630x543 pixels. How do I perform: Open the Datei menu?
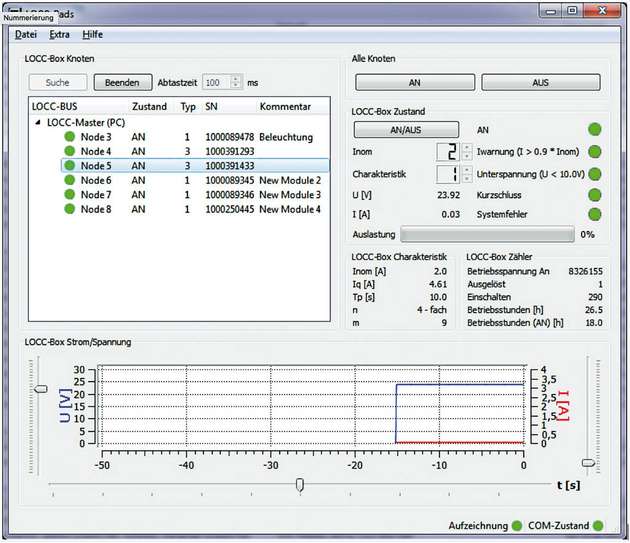coord(26,35)
